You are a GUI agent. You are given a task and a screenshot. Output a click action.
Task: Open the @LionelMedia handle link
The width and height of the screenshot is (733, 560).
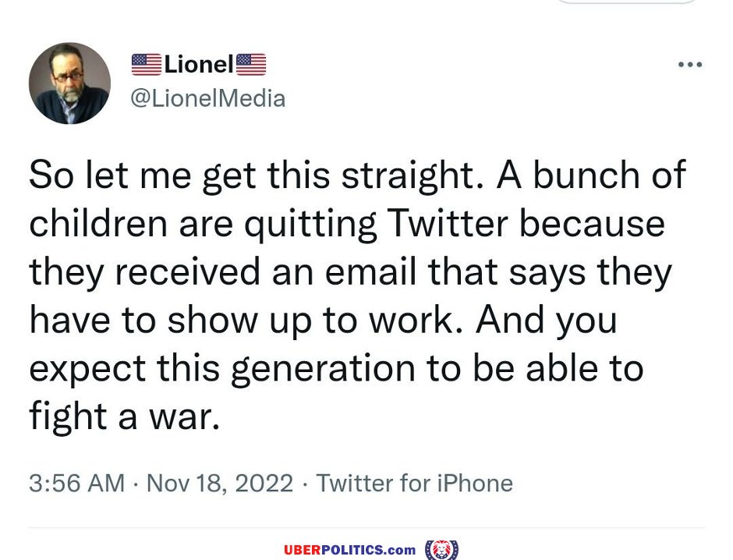coord(208,98)
